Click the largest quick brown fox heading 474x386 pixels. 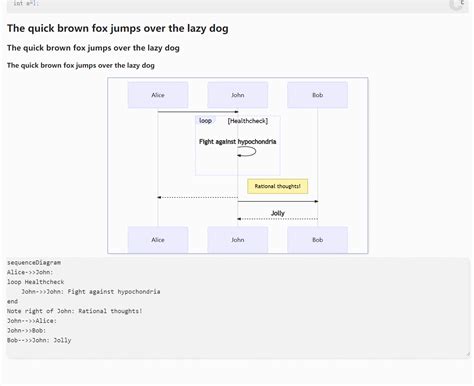[118, 28]
